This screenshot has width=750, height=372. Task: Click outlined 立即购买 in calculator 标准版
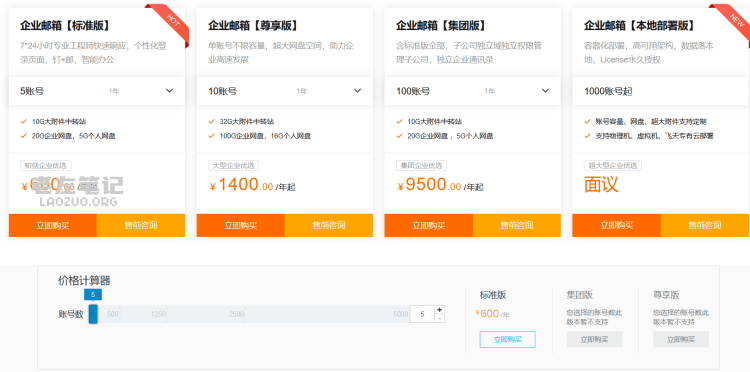(x=507, y=339)
